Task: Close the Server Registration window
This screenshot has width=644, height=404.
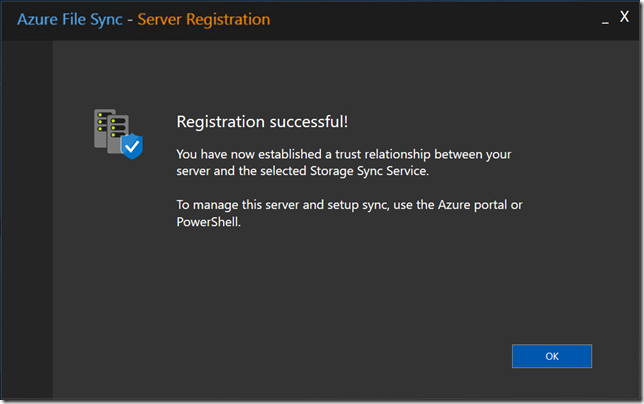Action: point(624,17)
